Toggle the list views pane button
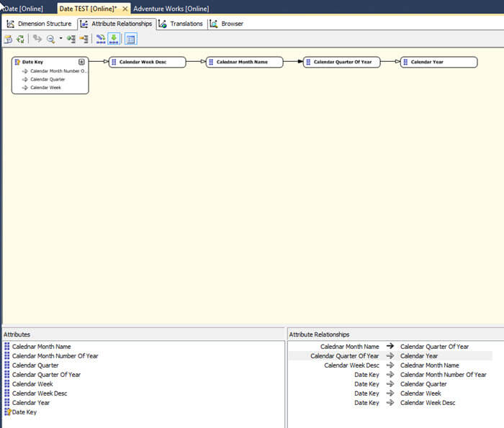The height and width of the screenshot is (428, 504). tap(130, 39)
